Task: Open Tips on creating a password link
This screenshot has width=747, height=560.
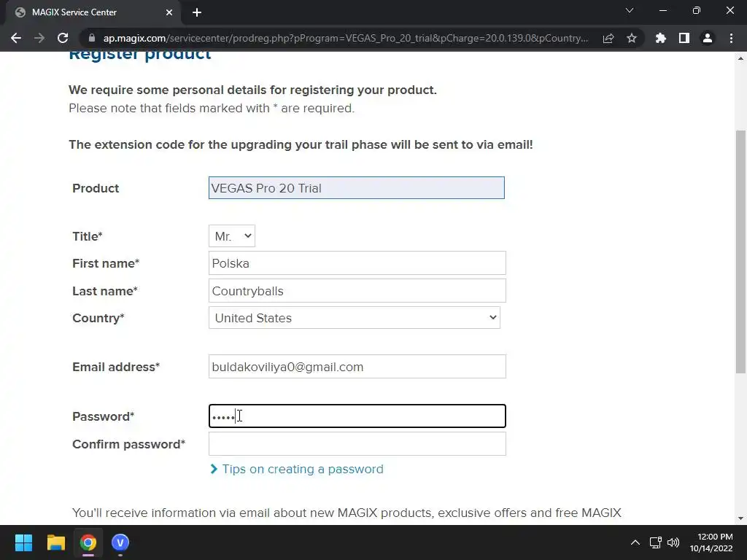Action: coord(303,469)
